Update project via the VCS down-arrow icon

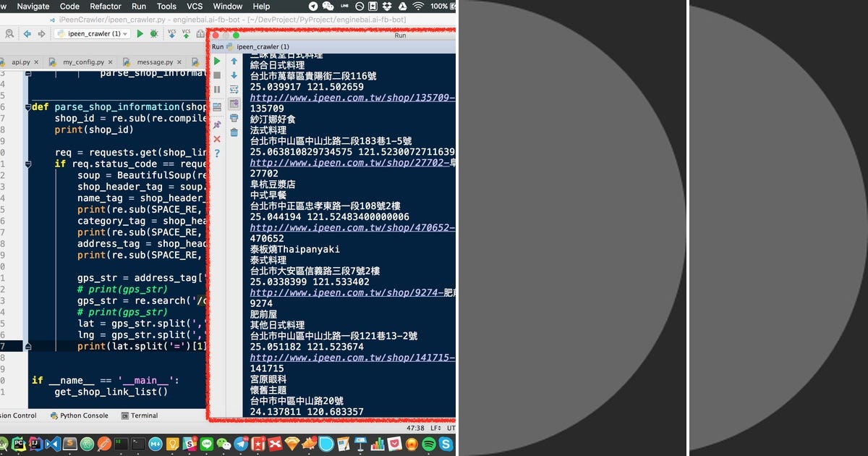[x=172, y=34]
